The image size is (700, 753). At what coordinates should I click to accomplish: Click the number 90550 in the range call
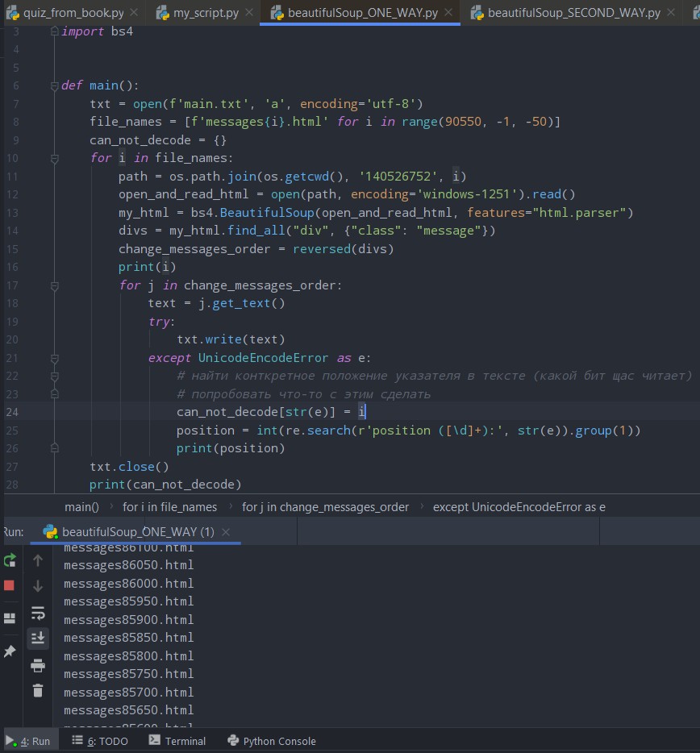click(463, 122)
